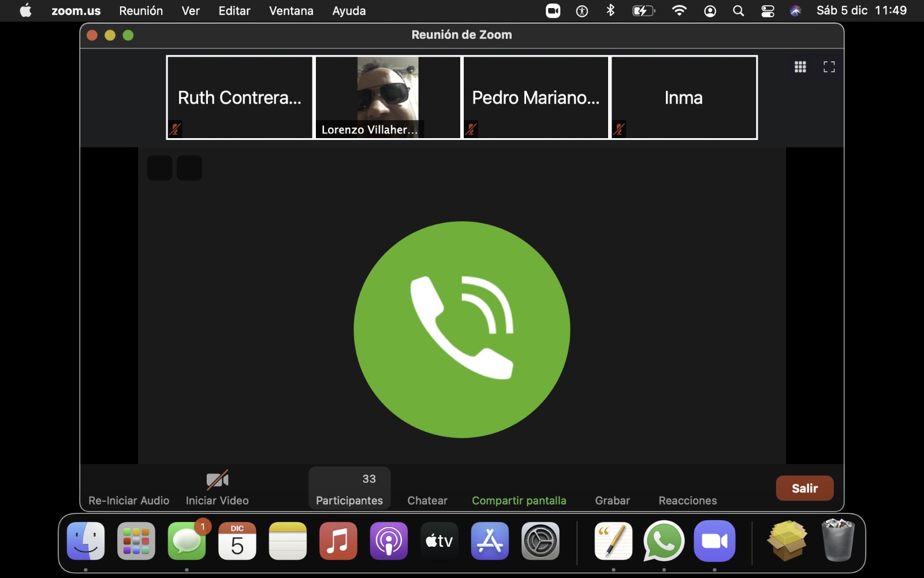The height and width of the screenshot is (578, 924).
Task: Select Ruth Contrera... participant tile
Action: pos(240,97)
